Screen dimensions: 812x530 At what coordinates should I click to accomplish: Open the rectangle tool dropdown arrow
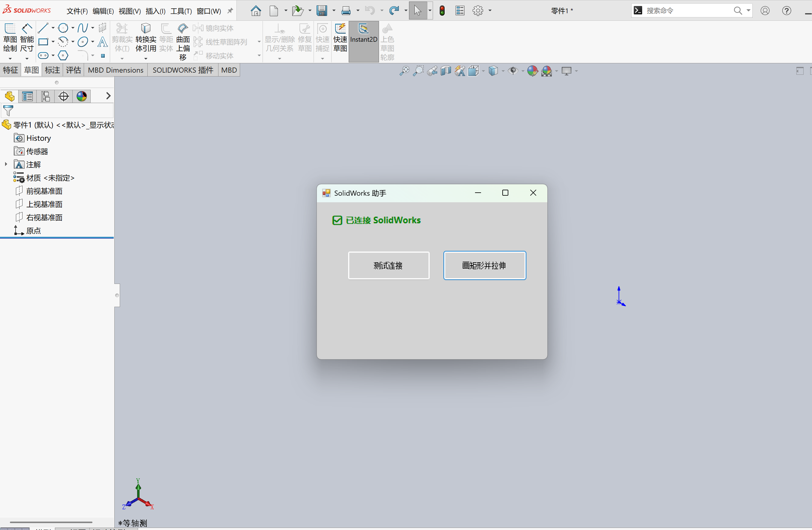click(53, 42)
